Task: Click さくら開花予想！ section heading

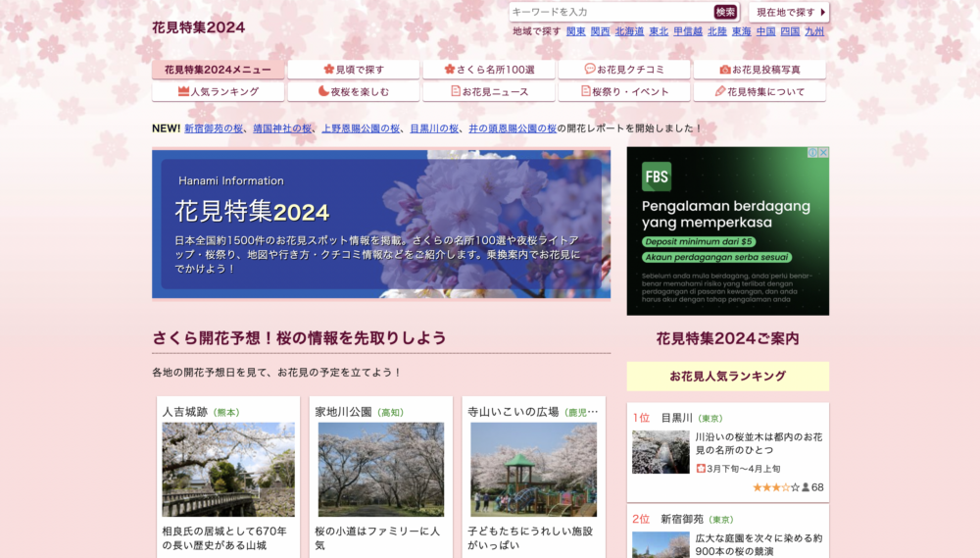Action: [299, 337]
